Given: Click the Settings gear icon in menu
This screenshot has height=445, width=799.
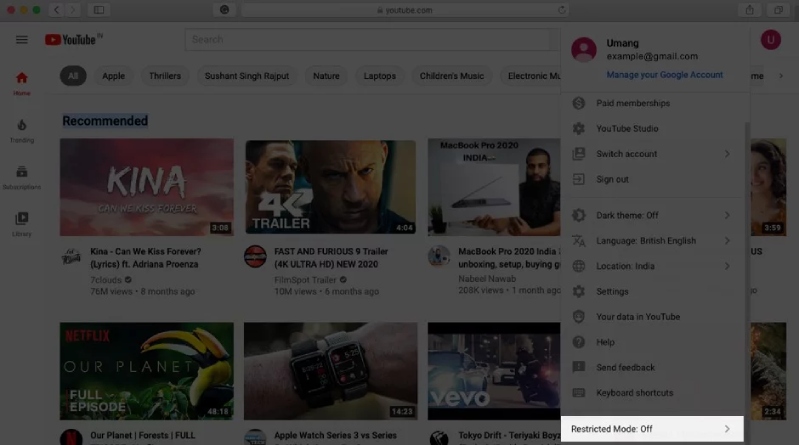Looking at the screenshot, I should 578,292.
